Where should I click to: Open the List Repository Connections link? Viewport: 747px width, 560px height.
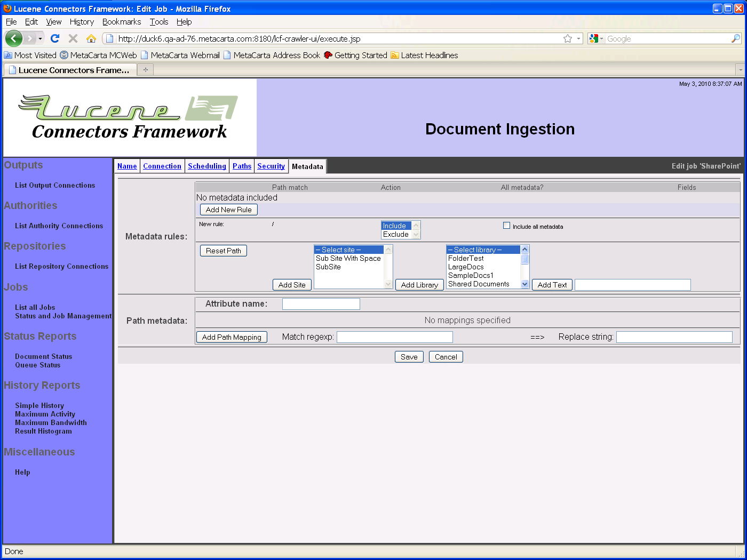click(61, 267)
